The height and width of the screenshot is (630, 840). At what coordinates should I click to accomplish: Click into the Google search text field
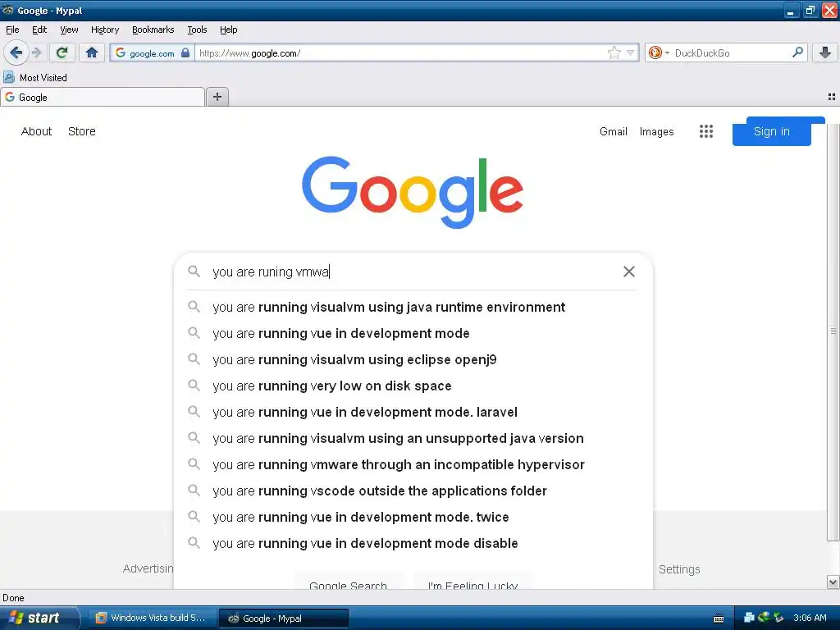[413, 272]
